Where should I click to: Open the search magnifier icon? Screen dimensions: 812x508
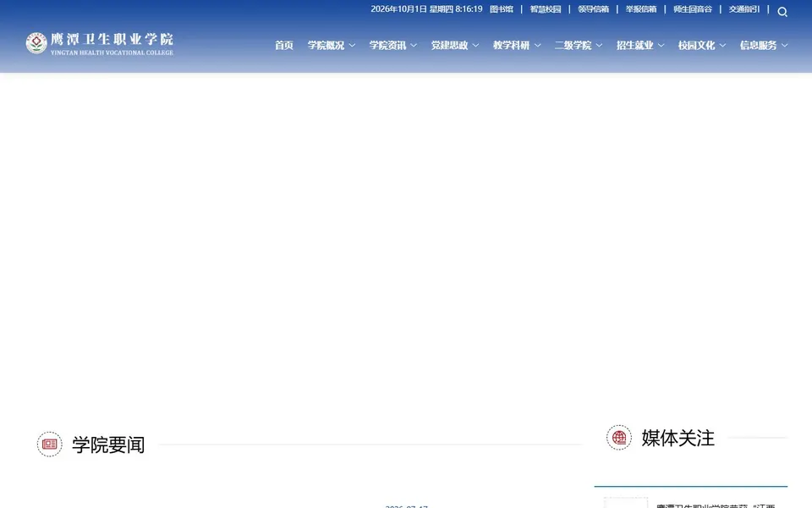782,11
